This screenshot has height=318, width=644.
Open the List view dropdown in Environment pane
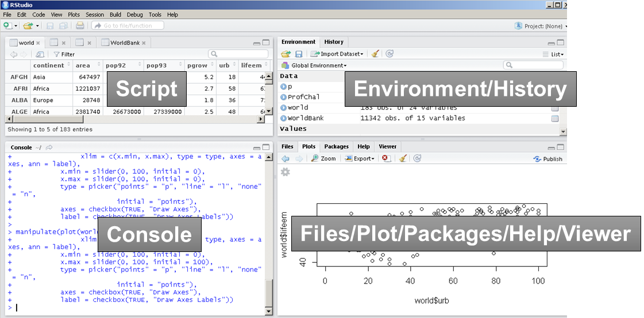point(553,54)
